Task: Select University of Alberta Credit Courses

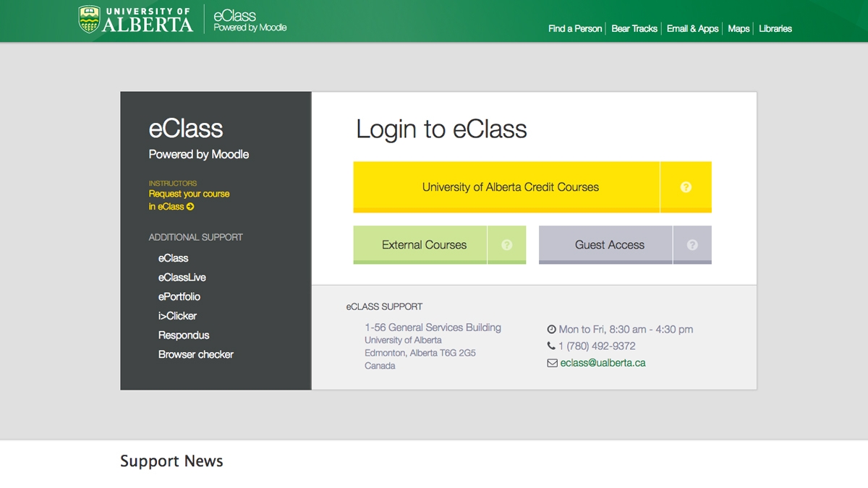Action: pyautogui.click(x=510, y=187)
